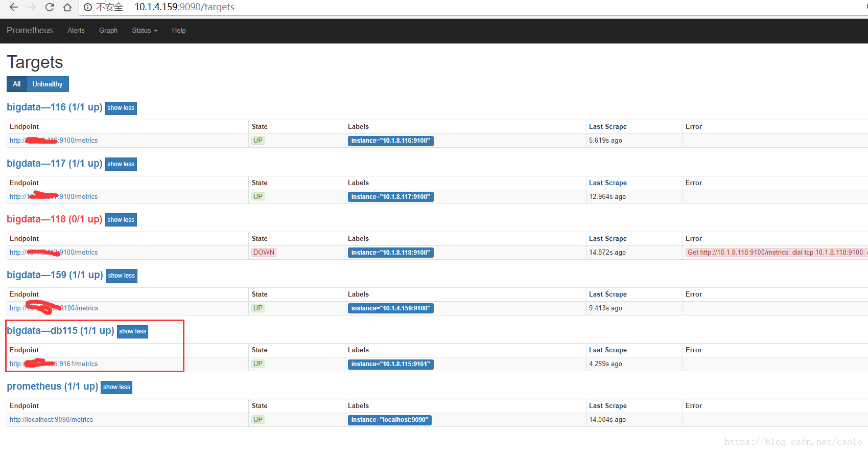The image size is (868, 452).
Task: Click the DOWN state badge for bigdata—118
Action: pos(264,253)
